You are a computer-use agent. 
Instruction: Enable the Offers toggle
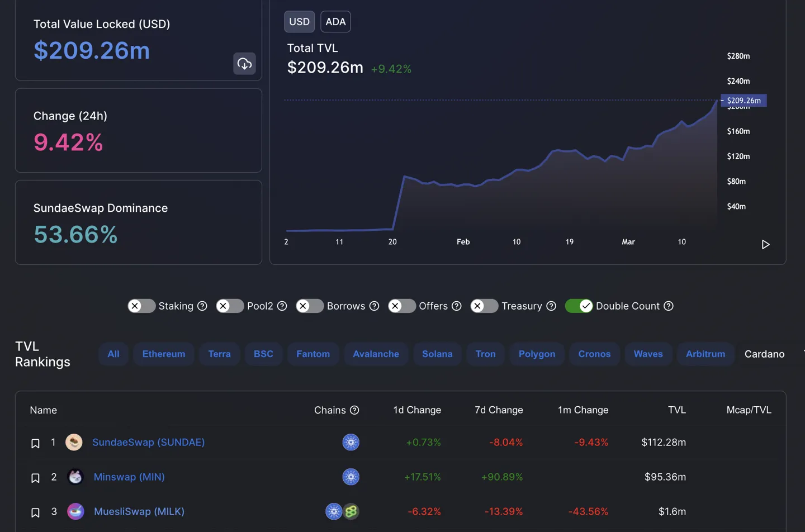(402, 306)
